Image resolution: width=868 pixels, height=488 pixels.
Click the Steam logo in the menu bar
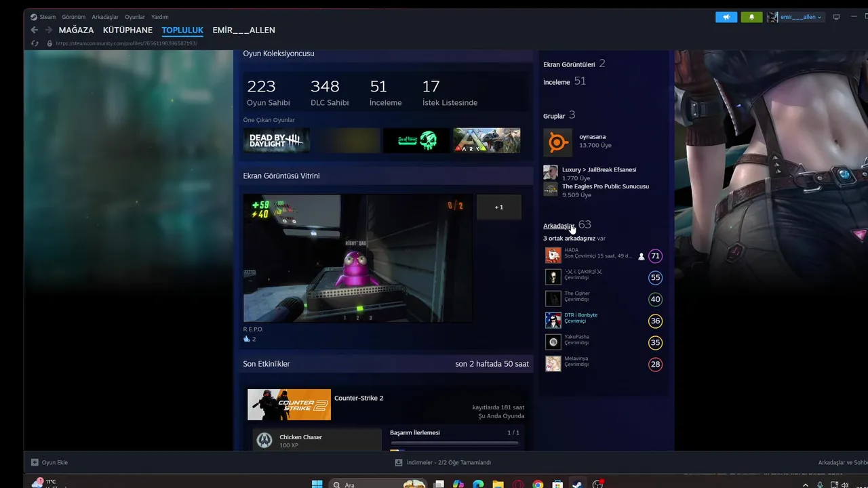coord(34,17)
